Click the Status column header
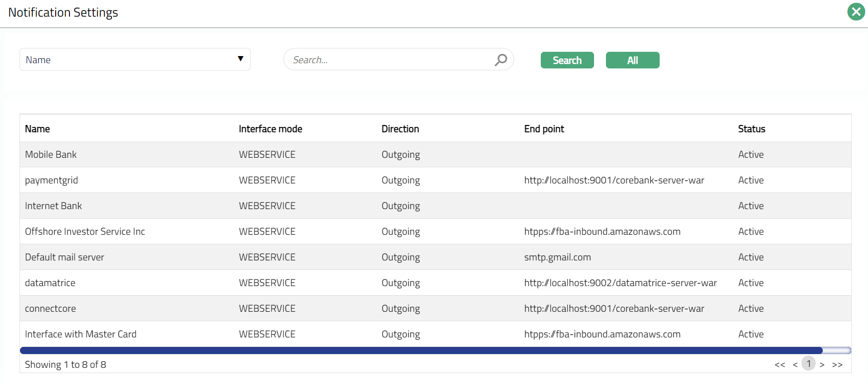 751,129
